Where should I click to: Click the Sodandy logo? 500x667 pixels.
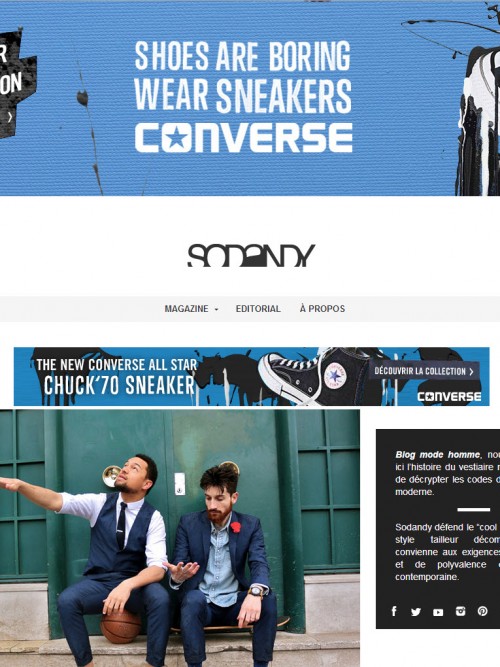pyautogui.click(x=251, y=255)
